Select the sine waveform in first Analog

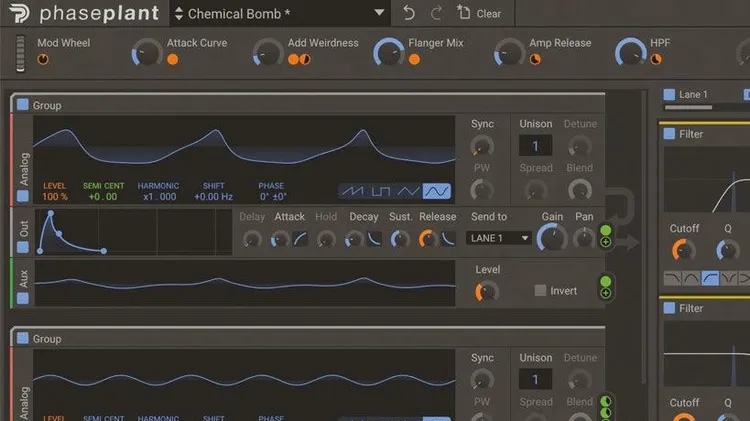coord(436,191)
